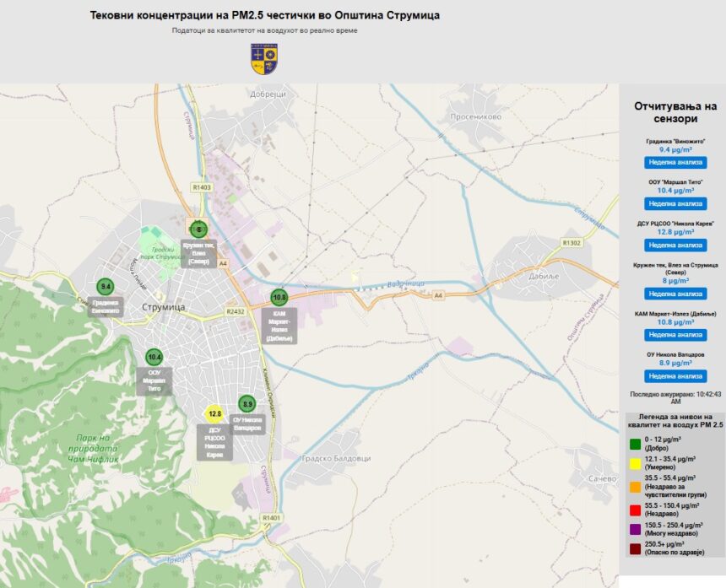The image size is (726, 588).
Task: Select the 9.4 sensor marker on map
Action: (x=106, y=287)
